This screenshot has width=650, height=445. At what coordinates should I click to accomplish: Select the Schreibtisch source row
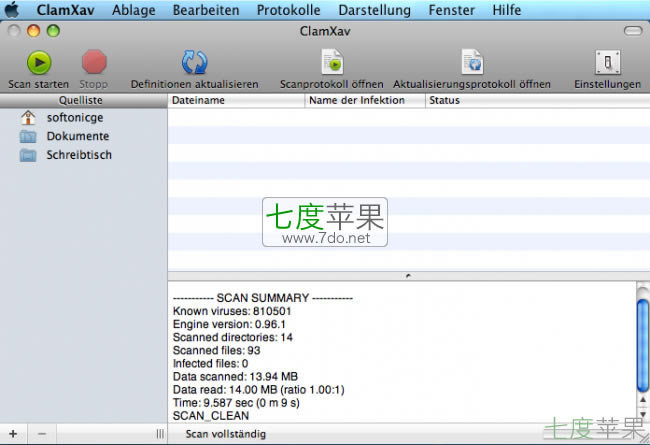point(83,155)
